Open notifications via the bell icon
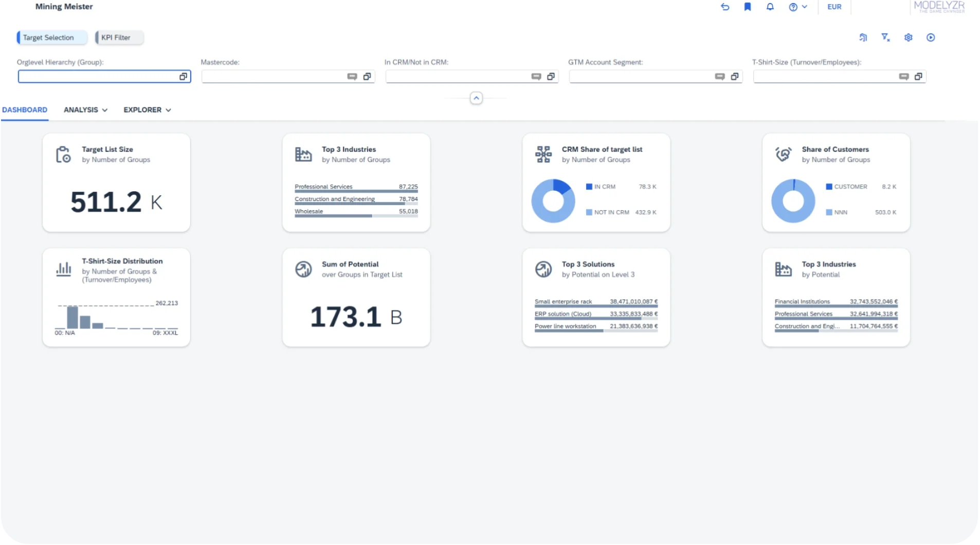The image size is (980, 545). click(770, 7)
